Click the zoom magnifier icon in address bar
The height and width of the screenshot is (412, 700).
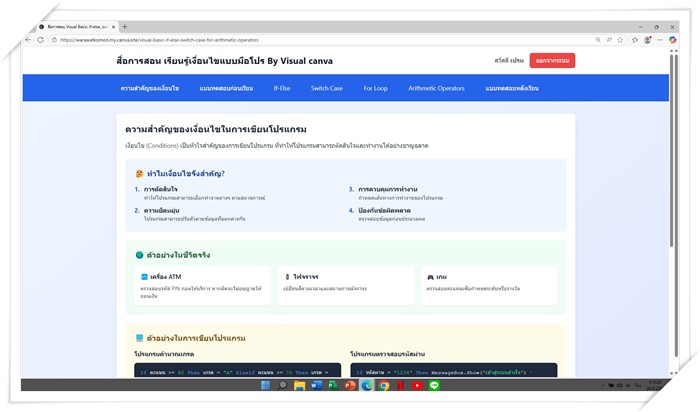click(x=597, y=40)
